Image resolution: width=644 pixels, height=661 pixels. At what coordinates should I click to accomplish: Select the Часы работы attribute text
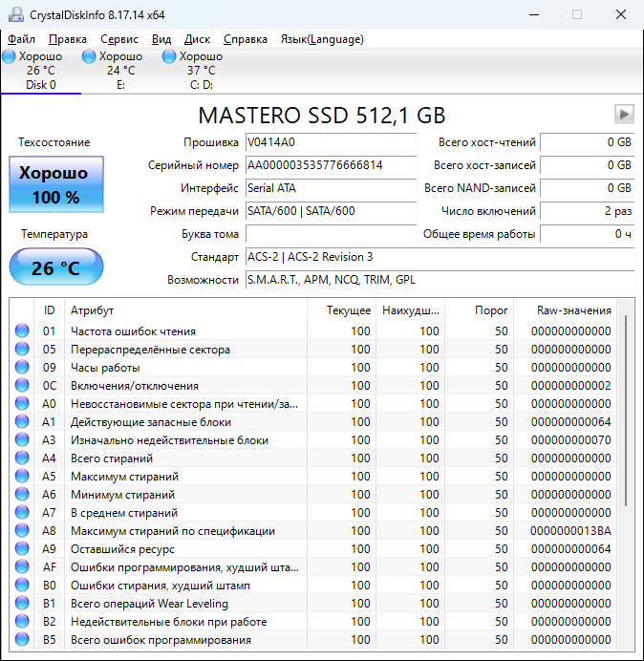coord(105,368)
